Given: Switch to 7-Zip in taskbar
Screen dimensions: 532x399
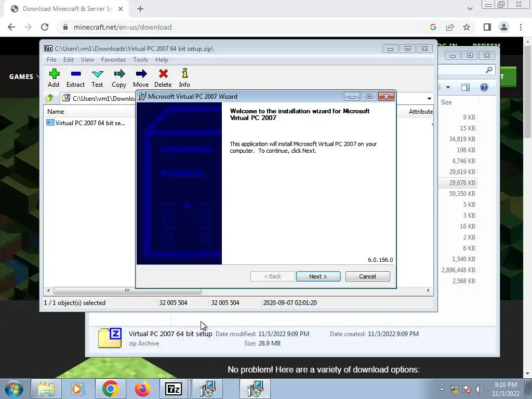Looking at the screenshot, I should coord(174,389).
